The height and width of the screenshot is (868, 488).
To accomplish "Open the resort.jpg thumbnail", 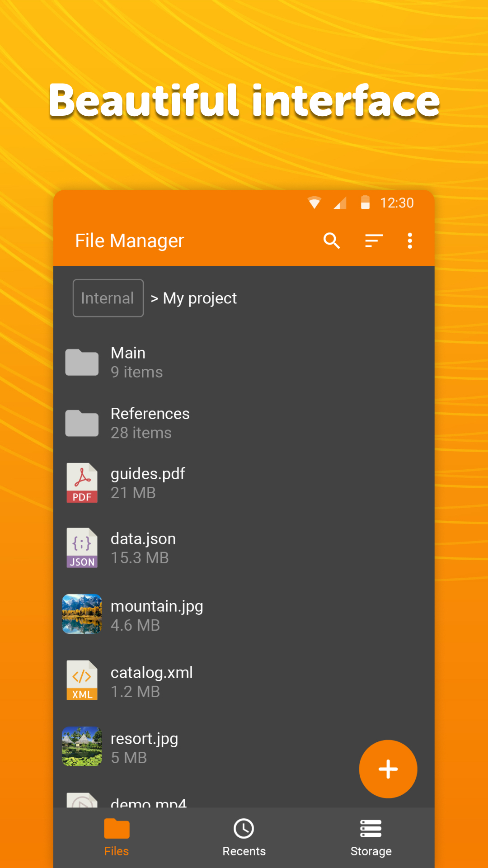I will pos(82,746).
